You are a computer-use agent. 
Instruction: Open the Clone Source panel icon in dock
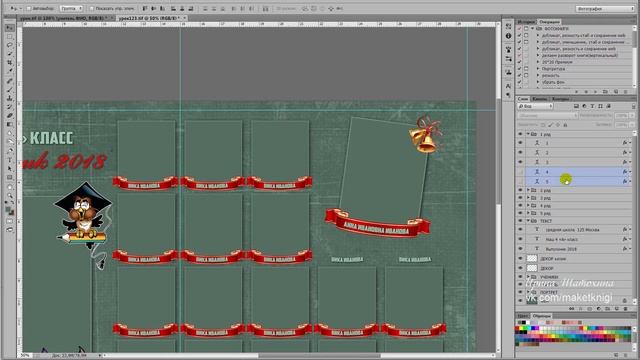(508, 72)
